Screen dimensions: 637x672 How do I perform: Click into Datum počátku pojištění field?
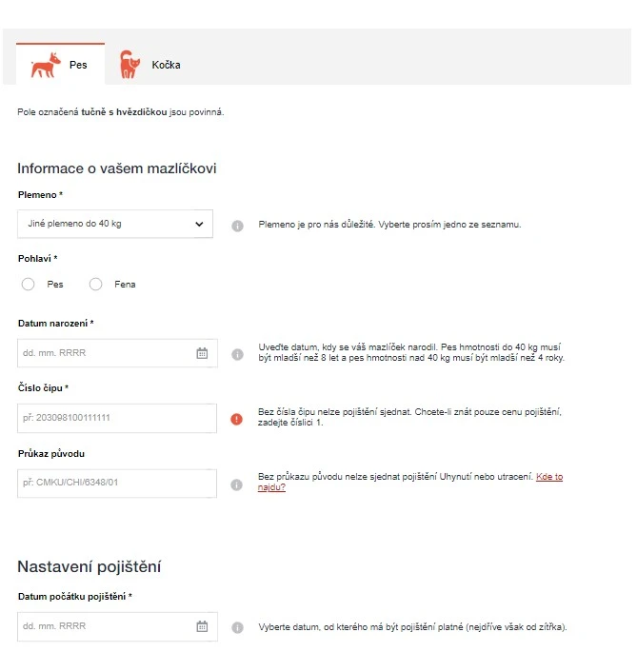(117, 626)
